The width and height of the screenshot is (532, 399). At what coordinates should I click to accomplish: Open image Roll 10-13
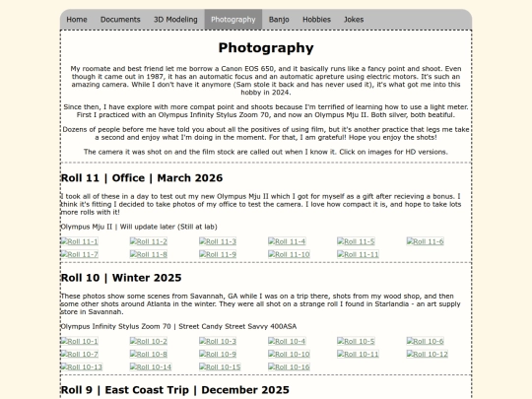pos(82,367)
